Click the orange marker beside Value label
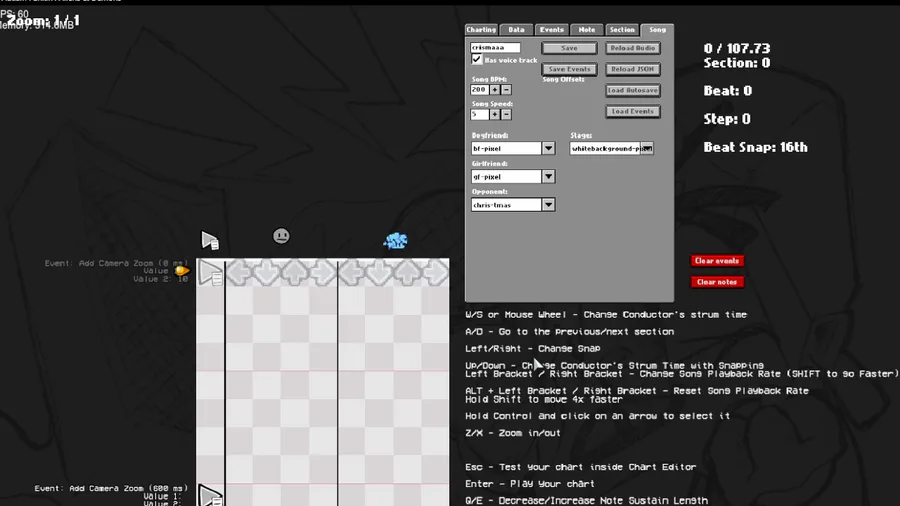This screenshot has height=506, width=900. pos(182,271)
